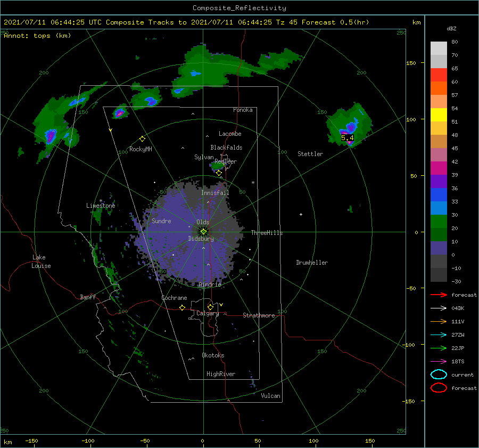Image resolution: width=479 pixels, height=448 pixels.
Task: Click the Composite_Reflectivity title
Action: [239, 8]
